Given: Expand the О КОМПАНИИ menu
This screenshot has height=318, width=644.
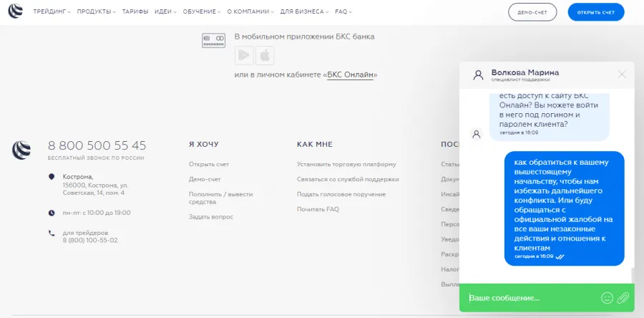Looking at the screenshot, I should pos(250,12).
